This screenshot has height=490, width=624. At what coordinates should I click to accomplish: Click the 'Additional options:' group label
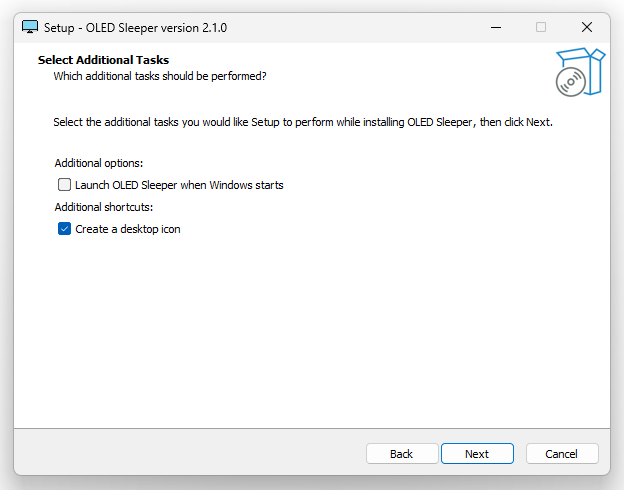point(99,163)
